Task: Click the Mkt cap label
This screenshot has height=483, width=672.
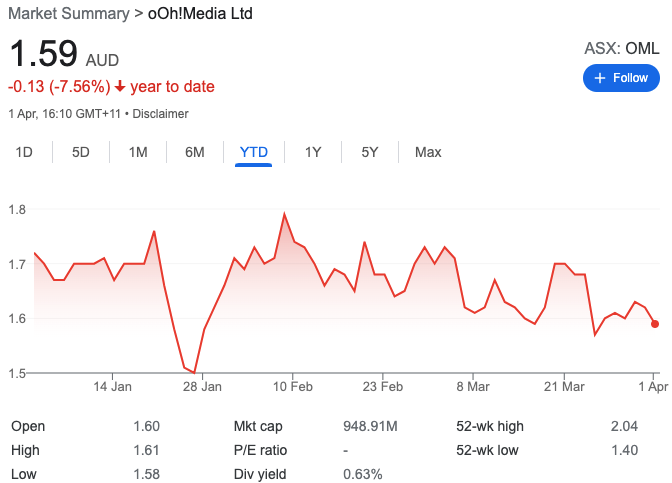Action: [259, 426]
